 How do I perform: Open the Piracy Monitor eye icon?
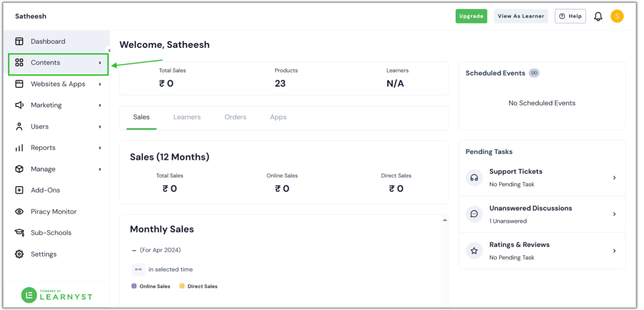point(19,211)
